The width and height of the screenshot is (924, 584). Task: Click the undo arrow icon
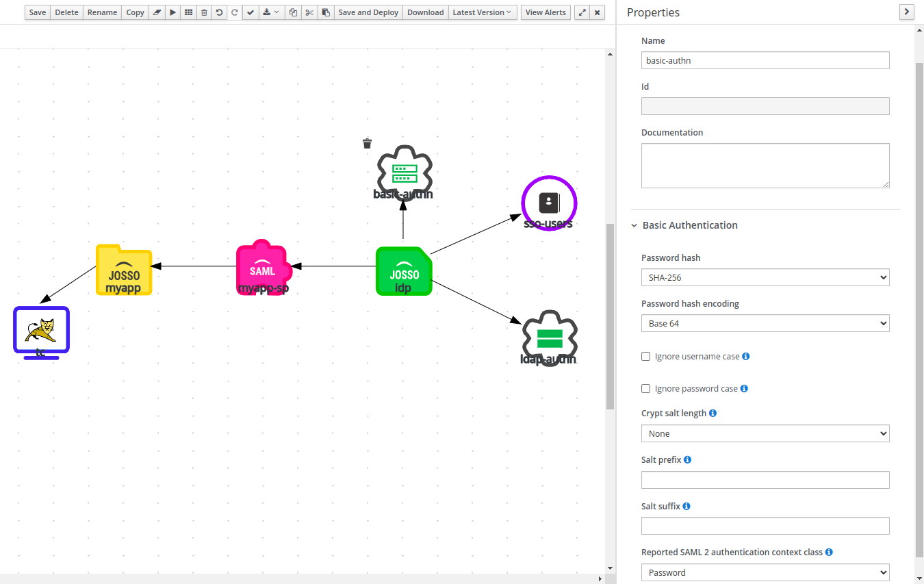[x=219, y=12]
